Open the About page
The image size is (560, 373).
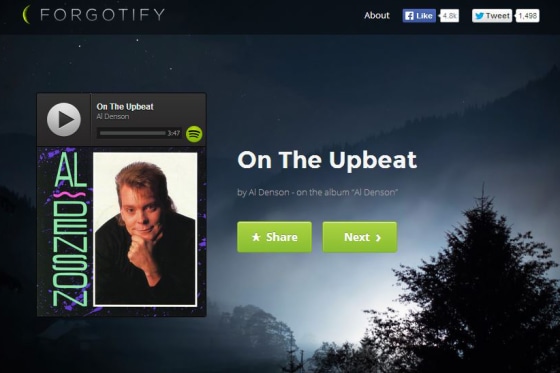click(377, 15)
